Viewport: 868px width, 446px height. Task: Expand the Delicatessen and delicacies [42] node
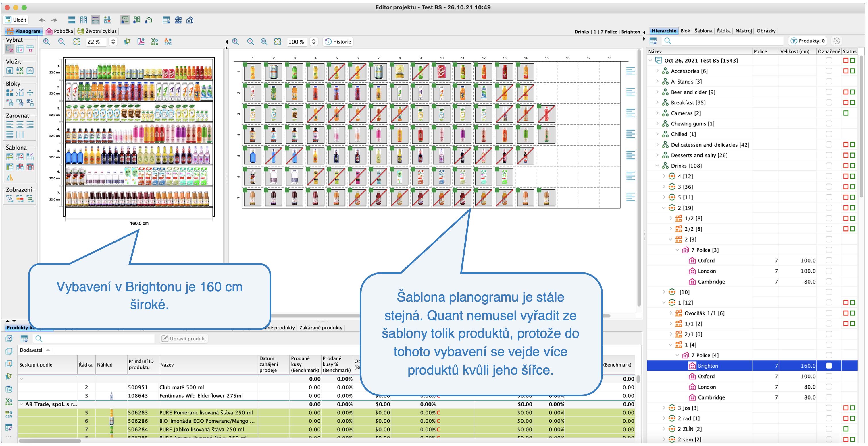pos(657,145)
